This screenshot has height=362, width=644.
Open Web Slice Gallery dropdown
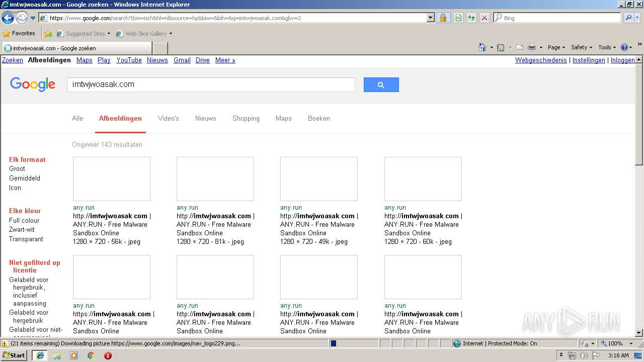[x=144, y=34]
